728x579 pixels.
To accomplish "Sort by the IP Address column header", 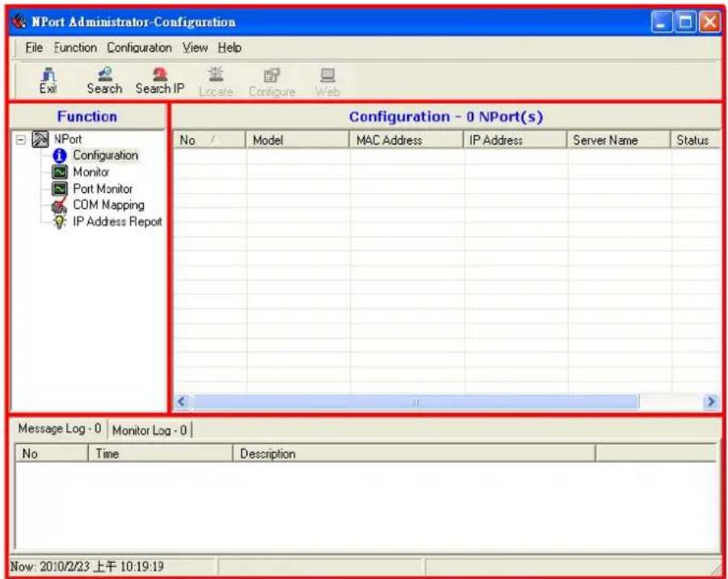I will (x=515, y=141).
